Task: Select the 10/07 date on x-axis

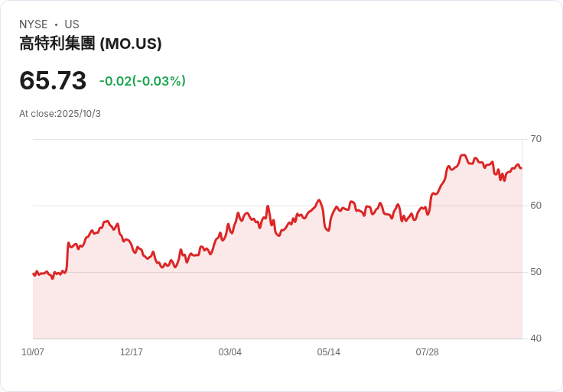Action: [33, 352]
